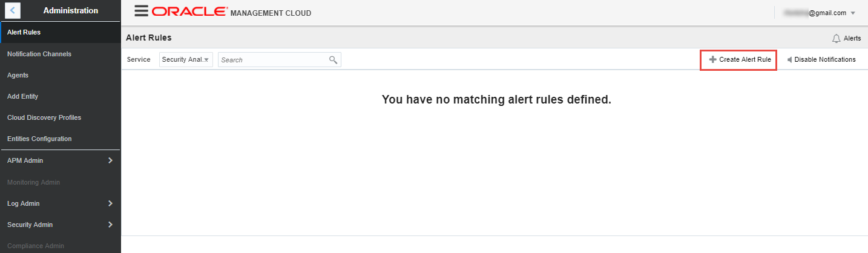868x253 pixels.
Task: Collapse the Administration sidebar back arrow
Action: pos(13,10)
